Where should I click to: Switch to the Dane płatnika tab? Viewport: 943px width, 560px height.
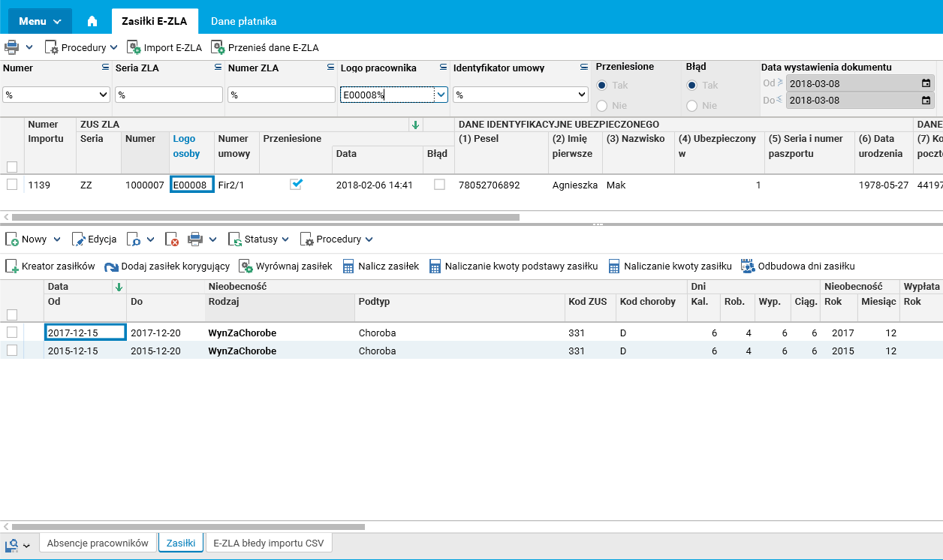click(x=243, y=21)
